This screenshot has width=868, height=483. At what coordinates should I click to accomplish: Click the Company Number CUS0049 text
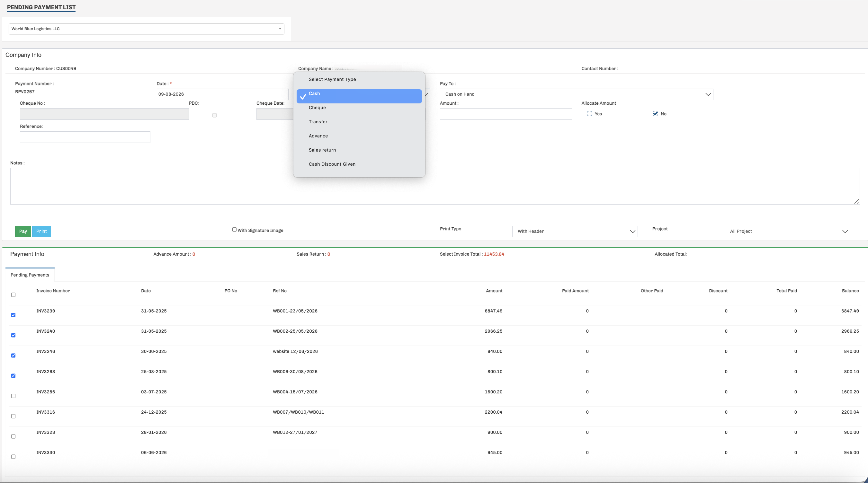pos(46,69)
